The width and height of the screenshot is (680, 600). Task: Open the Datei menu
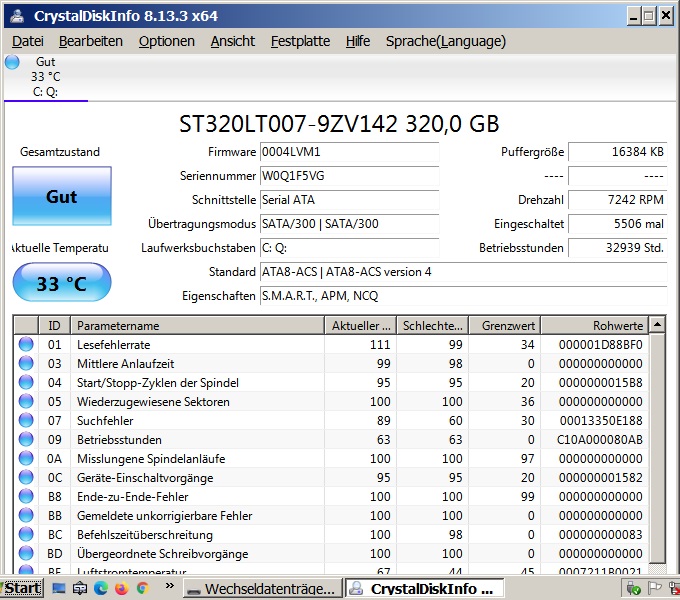tap(28, 41)
